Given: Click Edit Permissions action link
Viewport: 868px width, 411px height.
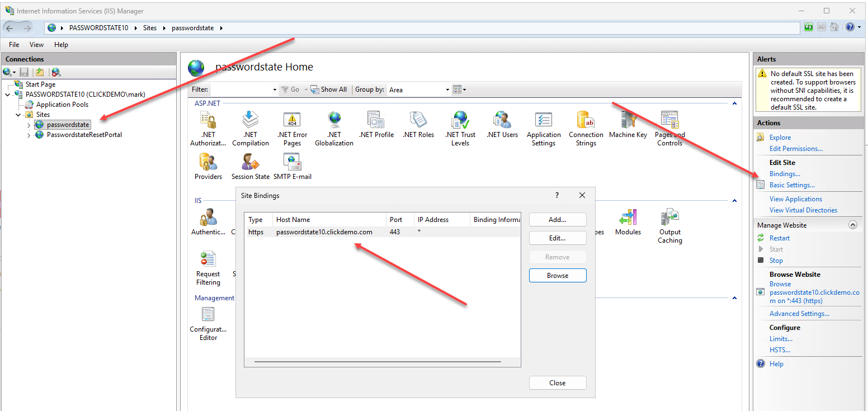Looking at the screenshot, I should pyautogui.click(x=796, y=149).
